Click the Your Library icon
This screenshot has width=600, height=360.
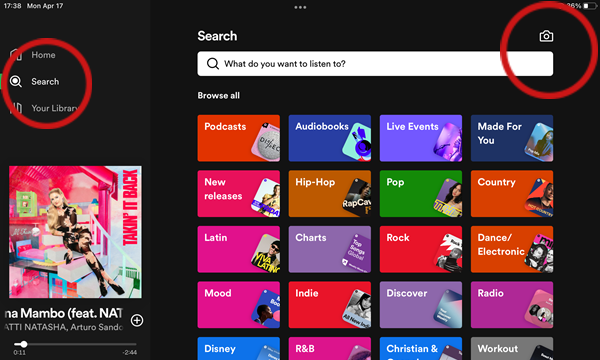point(16,108)
